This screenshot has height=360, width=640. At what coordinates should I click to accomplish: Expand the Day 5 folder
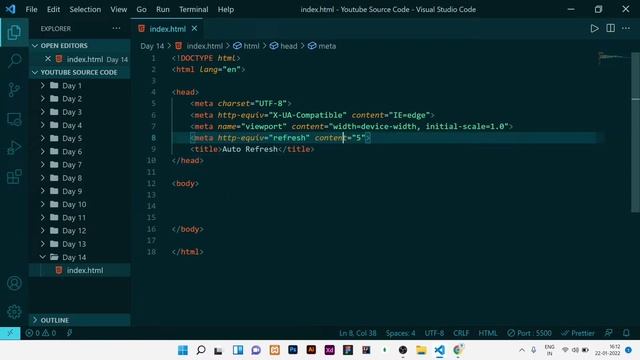pyautogui.click(x=80, y=138)
